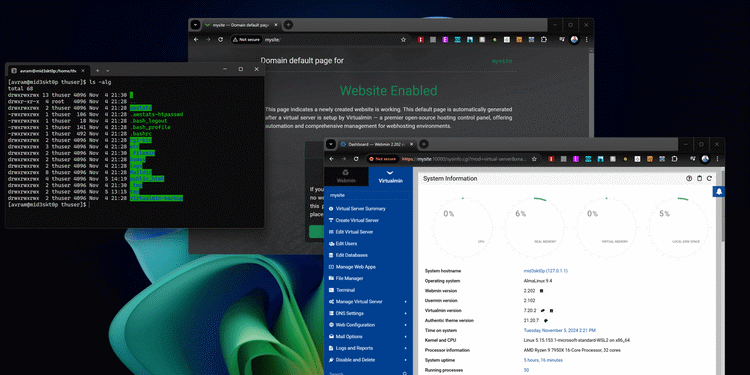This screenshot has width=750, height=375.
Task: Click the Webmin sidebar search field
Action: (x=368, y=373)
